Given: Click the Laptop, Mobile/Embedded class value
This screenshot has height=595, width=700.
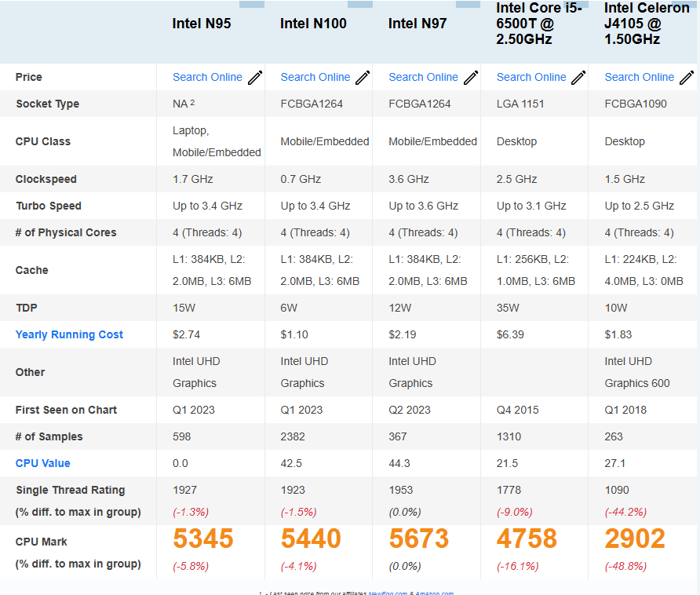Looking at the screenshot, I should [217, 141].
